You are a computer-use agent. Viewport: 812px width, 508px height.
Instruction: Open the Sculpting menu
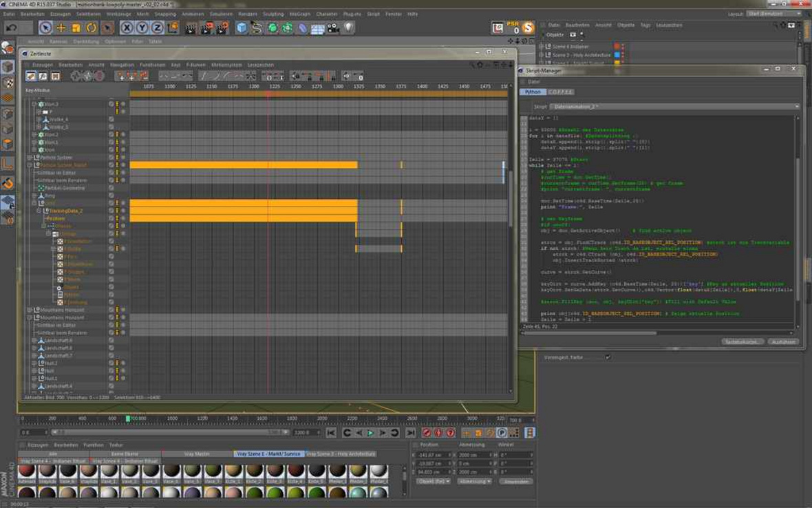(273, 14)
